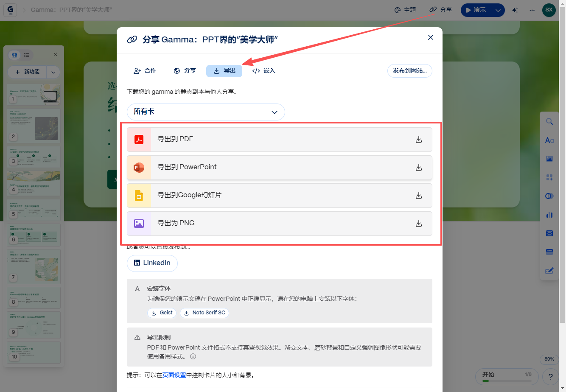Download via the 导出到Google幻灯片 row arrow
The image size is (566, 392).
419,196
